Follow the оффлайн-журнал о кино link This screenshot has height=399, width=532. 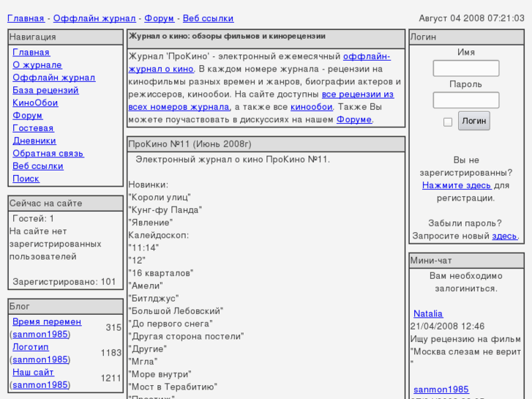(367, 56)
